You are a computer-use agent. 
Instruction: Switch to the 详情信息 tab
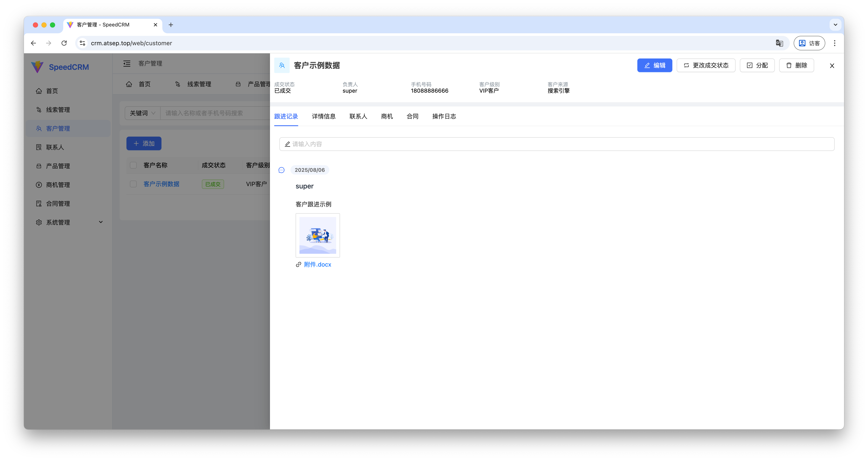[x=324, y=117]
